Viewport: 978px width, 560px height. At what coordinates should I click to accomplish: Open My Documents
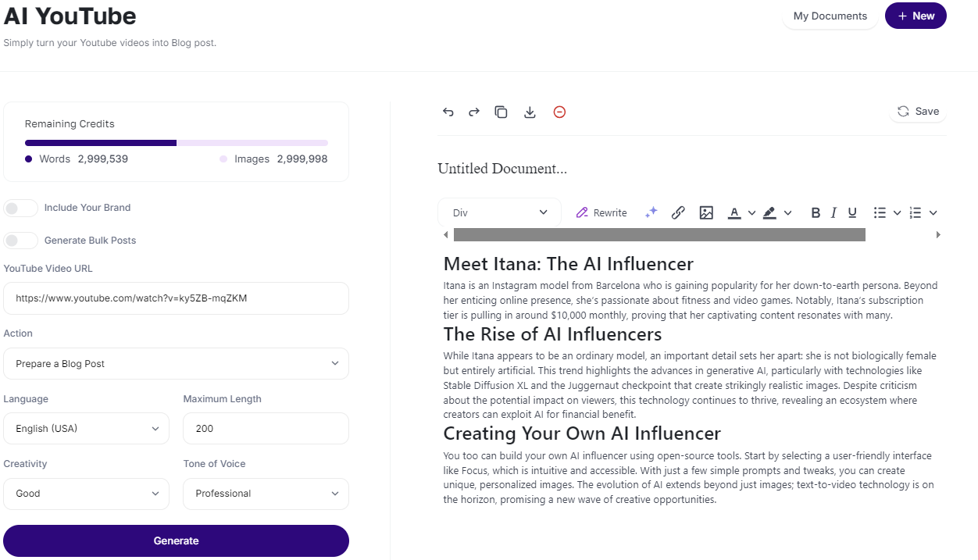(830, 16)
